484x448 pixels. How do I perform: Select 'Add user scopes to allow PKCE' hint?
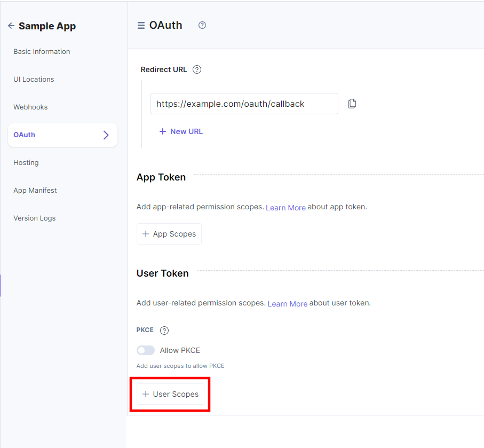point(180,366)
